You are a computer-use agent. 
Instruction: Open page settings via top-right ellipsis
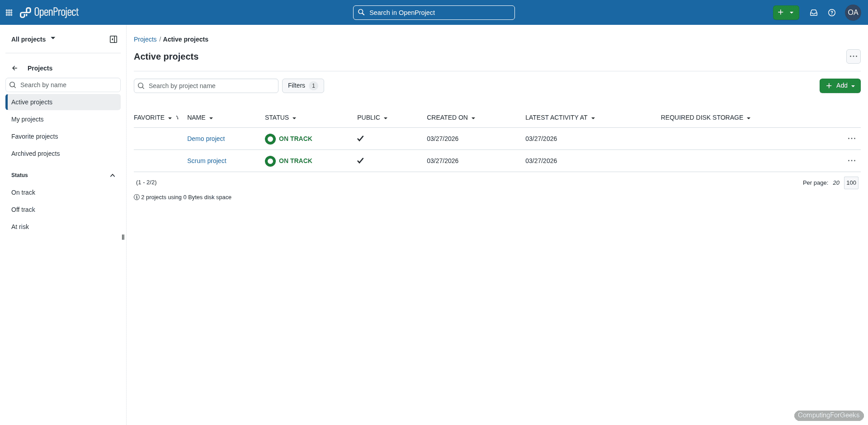[854, 56]
